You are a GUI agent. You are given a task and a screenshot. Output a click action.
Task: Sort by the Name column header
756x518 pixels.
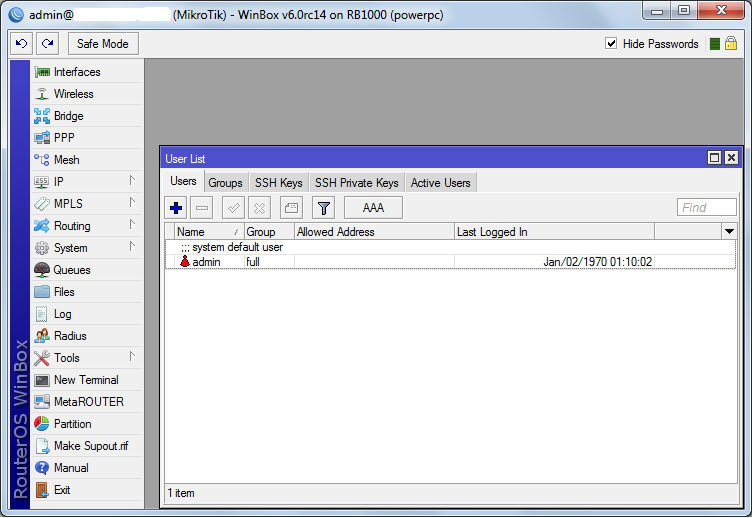pos(210,232)
